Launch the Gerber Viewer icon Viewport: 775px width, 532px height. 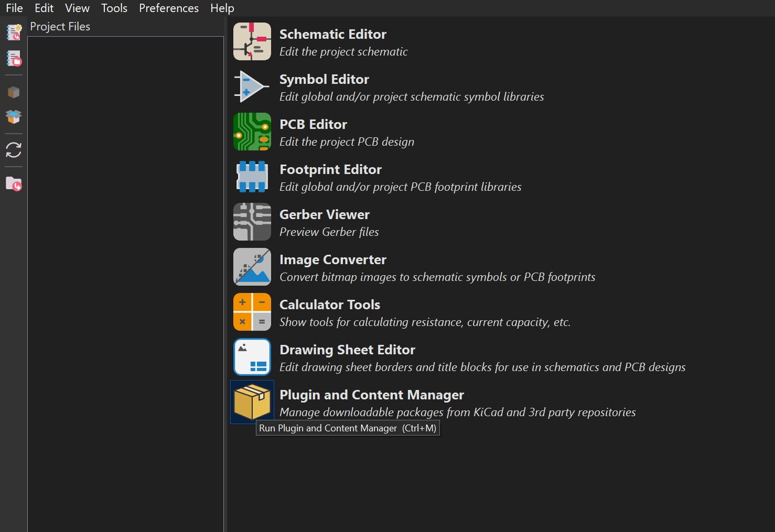point(252,222)
